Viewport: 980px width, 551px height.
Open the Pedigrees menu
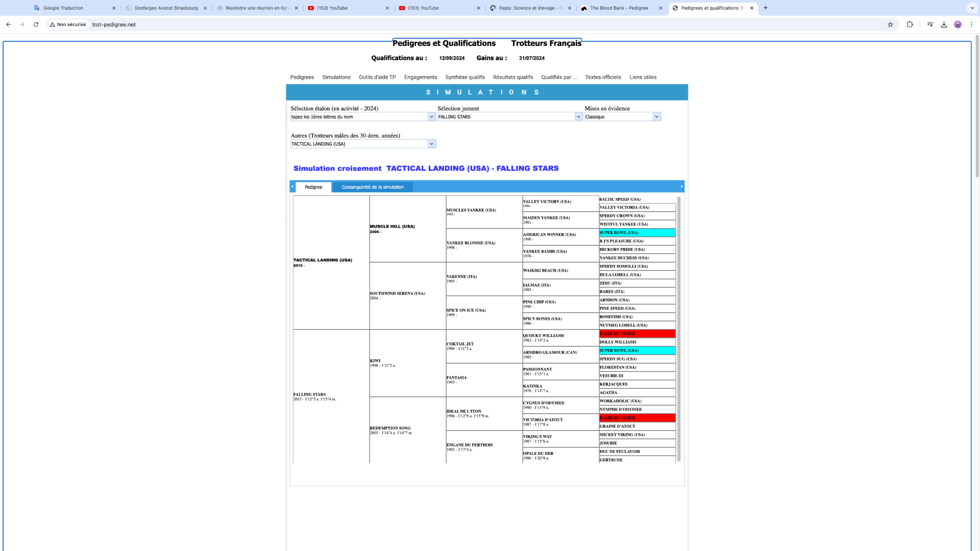[302, 78]
